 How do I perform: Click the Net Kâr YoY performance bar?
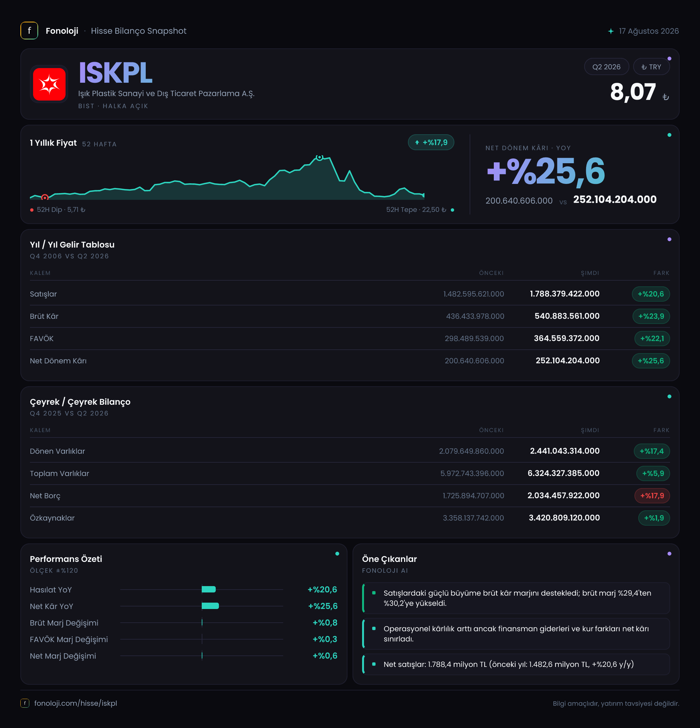tap(210, 606)
